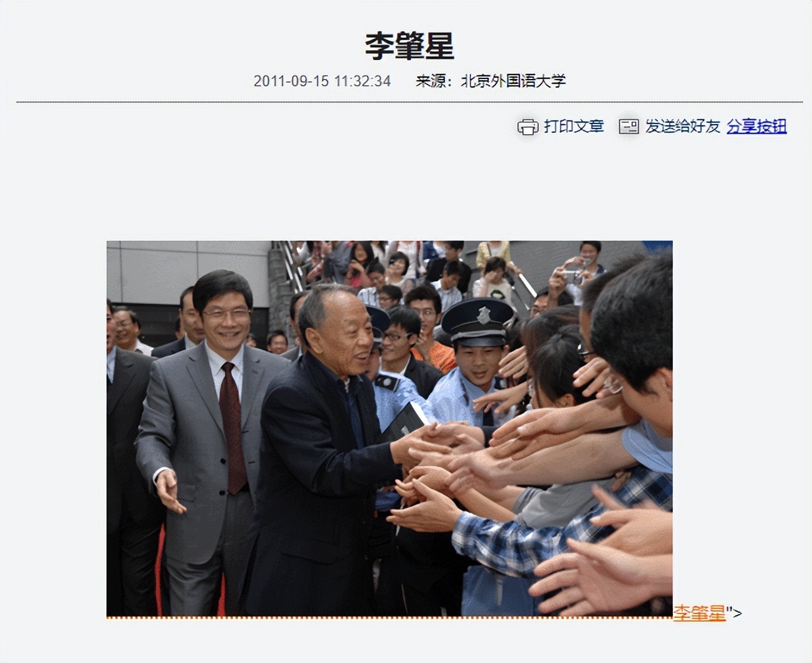Click the stray "> text after caption link

tap(734, 612)
